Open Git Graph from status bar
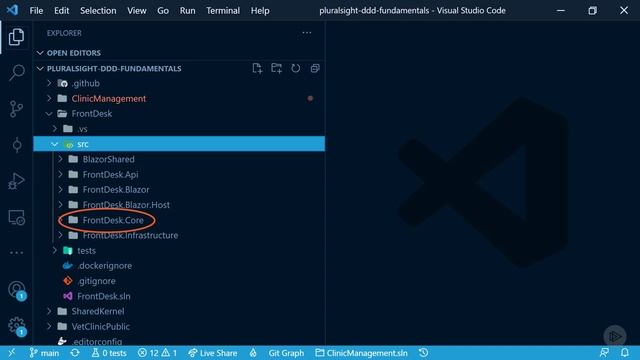Image resolution: width=640 pixels, height=360 pixels. 286,353
